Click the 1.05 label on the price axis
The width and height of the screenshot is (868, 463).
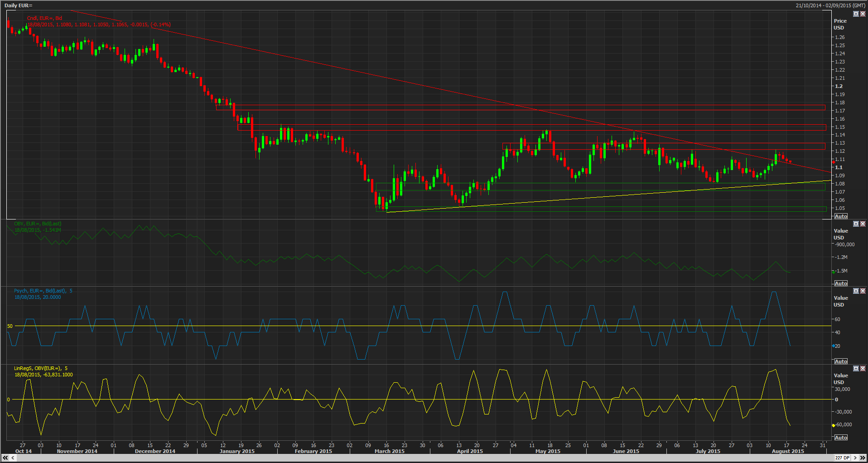(840, 208)
